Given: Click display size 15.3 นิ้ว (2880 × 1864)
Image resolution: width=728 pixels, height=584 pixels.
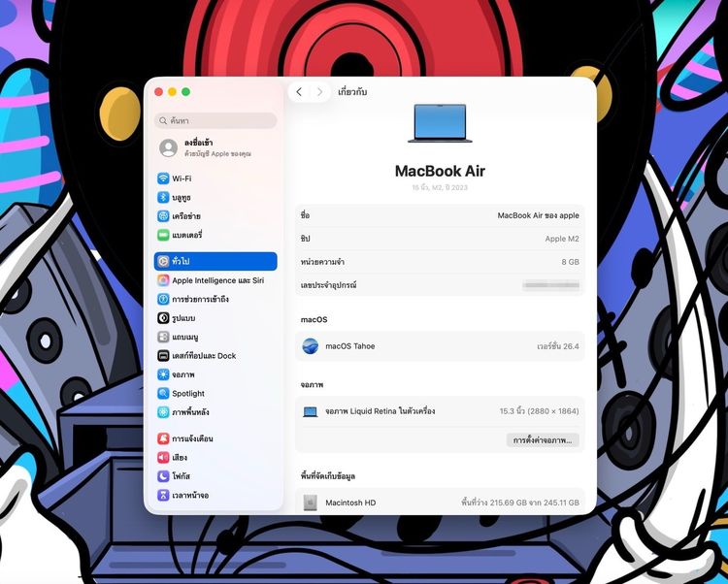Looking at the screenshot, I should [539, 411].
